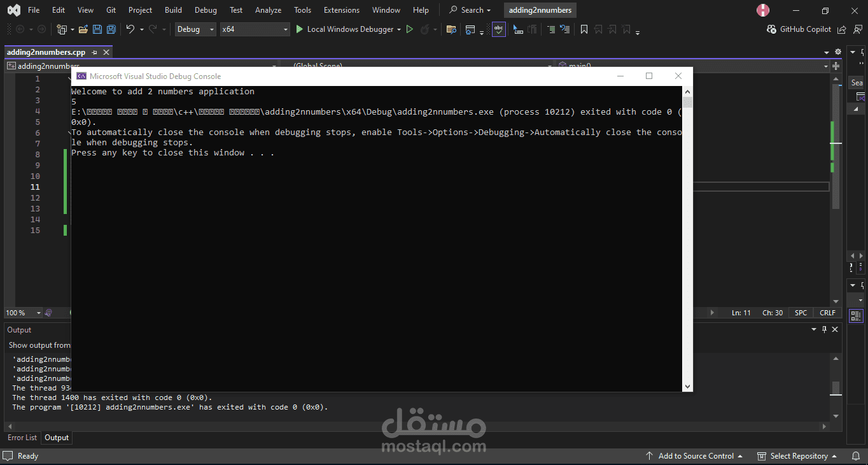868x465 pixels.
Task: Click the Undo arrow icon
Action: pyautogui.click(x=130, y=29)
